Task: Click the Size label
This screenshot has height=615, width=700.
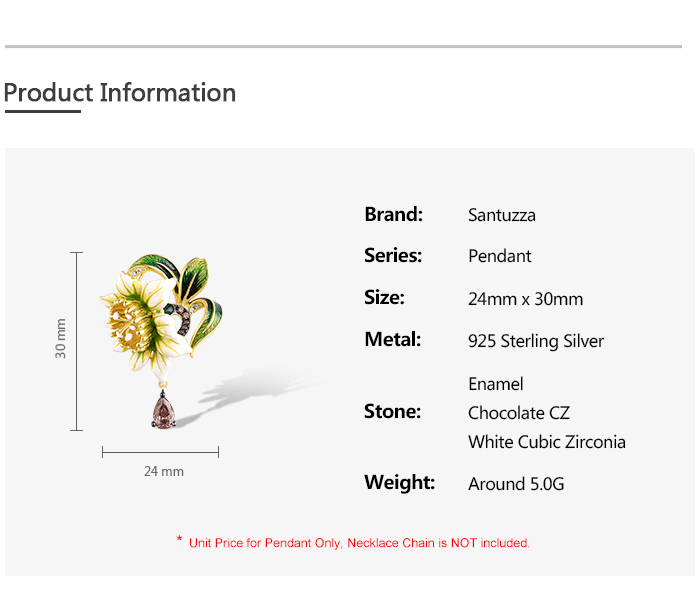Action: tap(385, 298)
